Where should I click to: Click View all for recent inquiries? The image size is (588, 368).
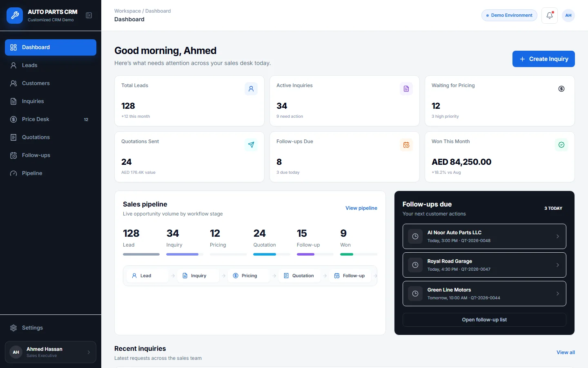click(x=566, y=352)
